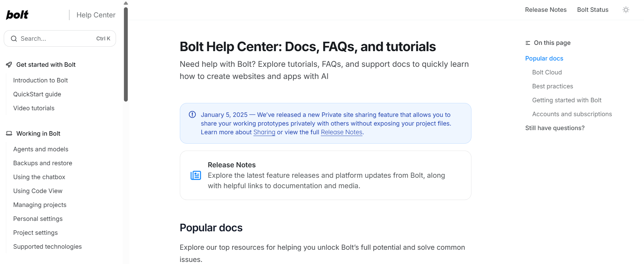The width and height of the screenshot is (644, 264).
Task: Click the rocket icon beside Get started
Action: click(x=9, y=65)
